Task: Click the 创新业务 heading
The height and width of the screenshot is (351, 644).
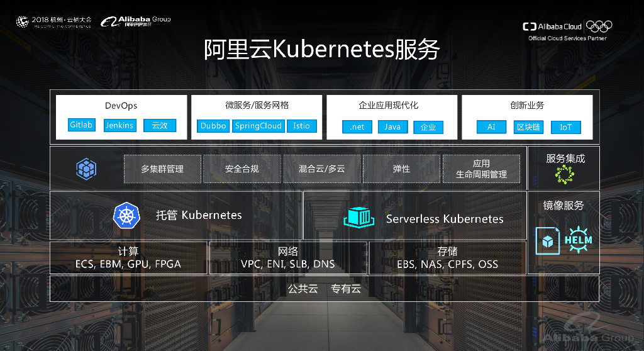Action: click(527, 105)
